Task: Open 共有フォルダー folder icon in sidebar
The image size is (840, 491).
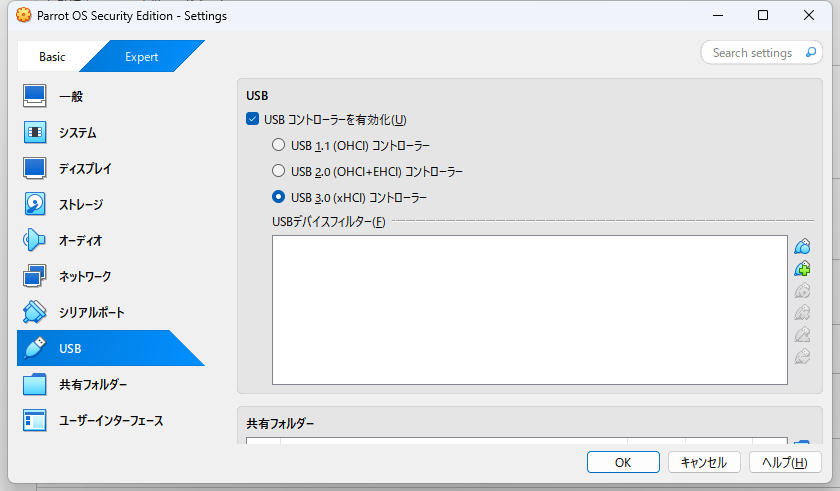Action: click(34, 384)
